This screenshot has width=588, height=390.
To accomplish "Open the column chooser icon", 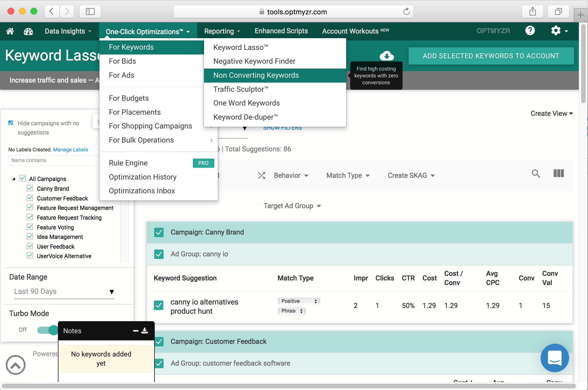I will [x=558, y=173].
